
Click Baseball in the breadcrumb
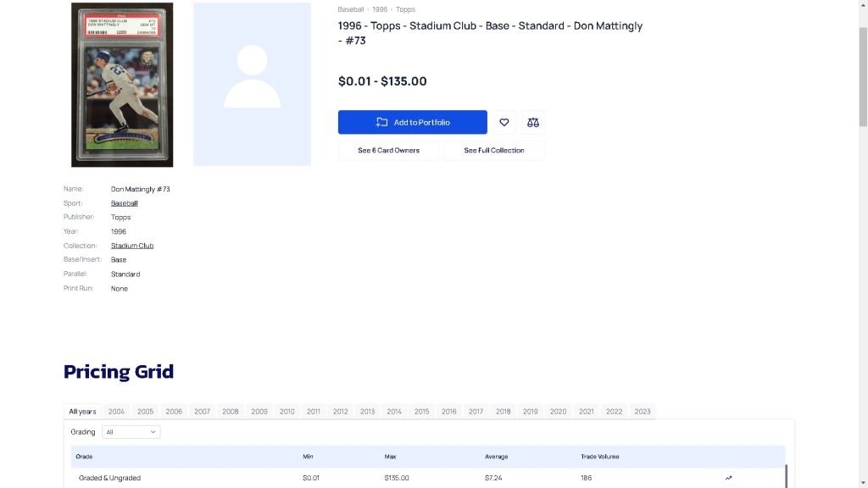pos(350,9)
